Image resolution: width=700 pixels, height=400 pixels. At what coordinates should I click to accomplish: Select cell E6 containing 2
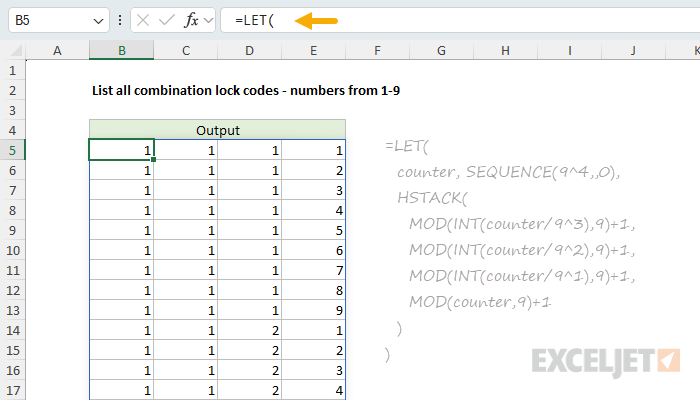pos(313,171)
